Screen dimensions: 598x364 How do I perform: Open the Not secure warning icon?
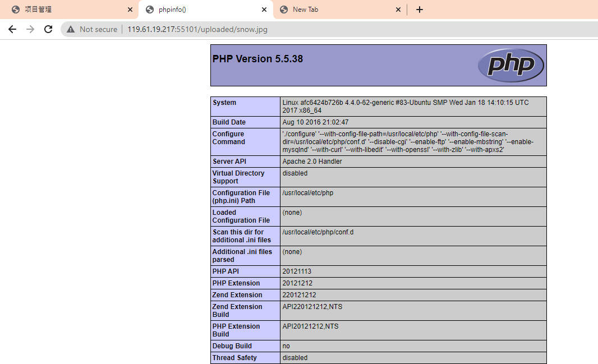point(71,29)
